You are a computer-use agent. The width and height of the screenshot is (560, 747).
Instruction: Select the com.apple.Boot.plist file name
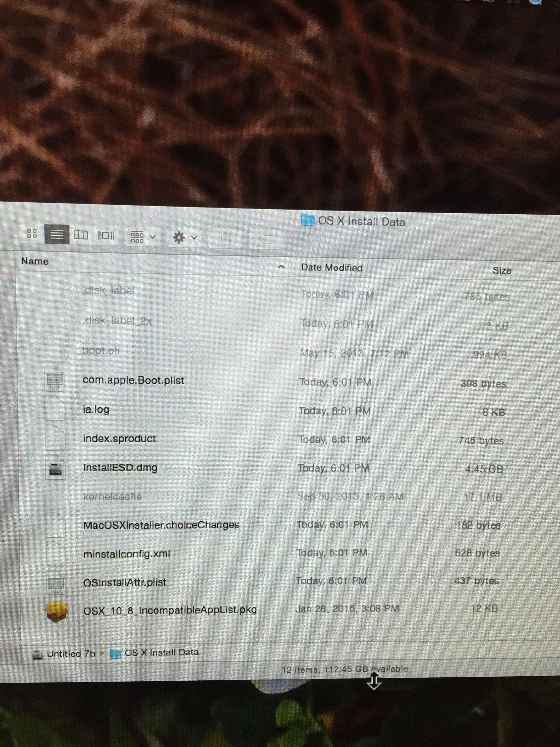click(x=134, y=380)
